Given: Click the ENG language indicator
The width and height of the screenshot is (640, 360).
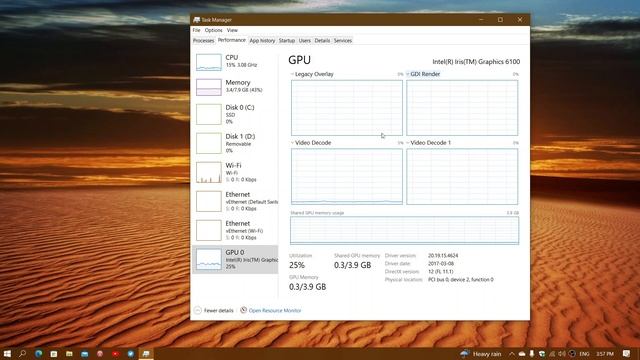Looking at the screenshot, I should [584, 354].
